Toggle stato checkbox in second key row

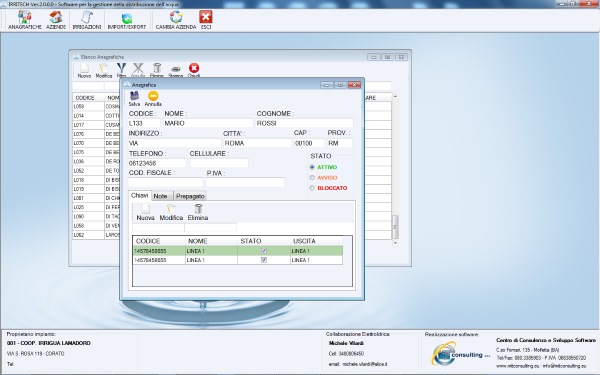(x=264, y=260)
